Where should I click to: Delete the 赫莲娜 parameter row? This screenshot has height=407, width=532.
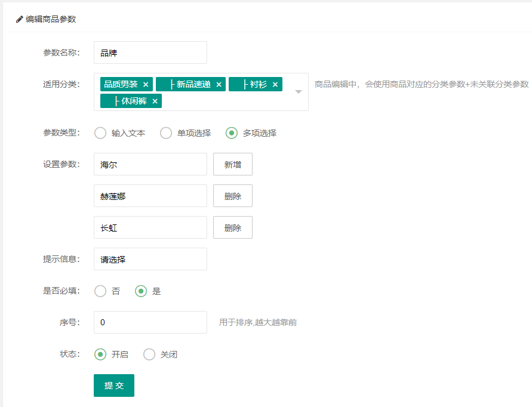233,196
